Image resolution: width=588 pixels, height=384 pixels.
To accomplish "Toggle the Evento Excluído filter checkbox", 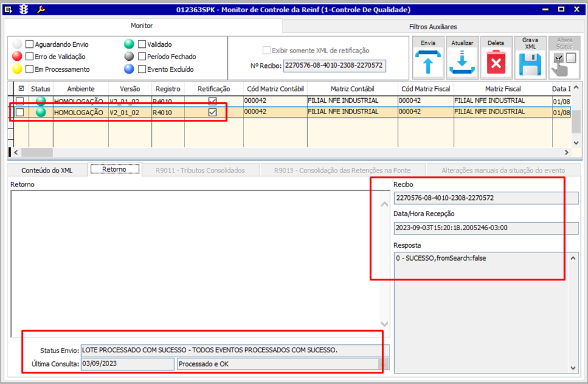I will (x=142, y=69).
